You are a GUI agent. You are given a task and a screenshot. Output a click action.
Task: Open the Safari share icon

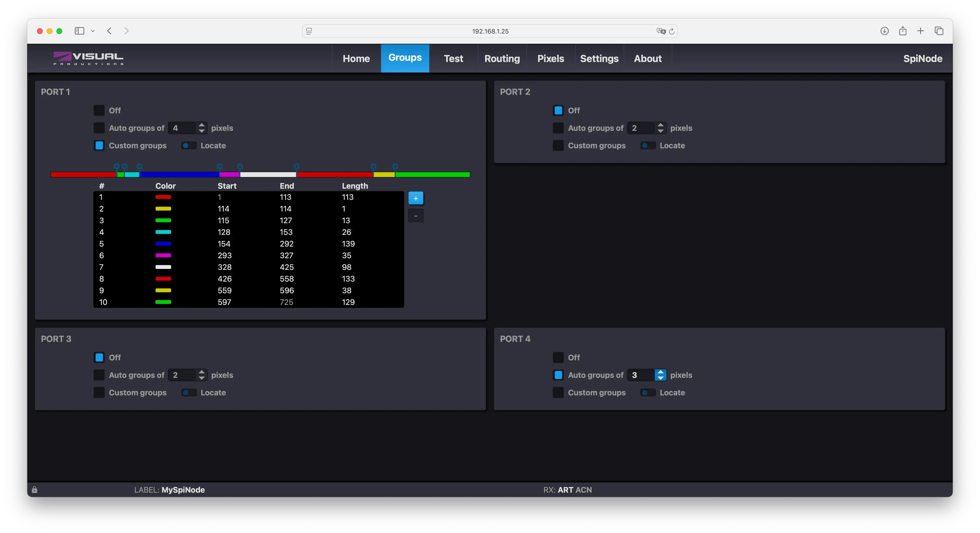point(902,31)
